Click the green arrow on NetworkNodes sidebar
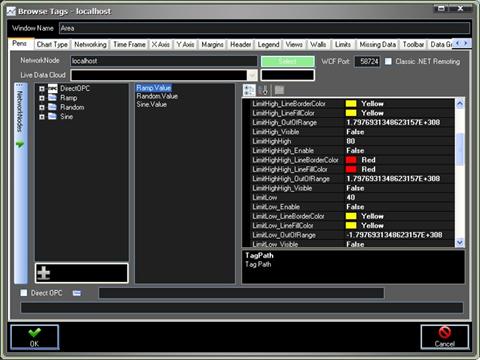Image resolution: width=480 pixels, height=360 pixels. tap(20, 144)
